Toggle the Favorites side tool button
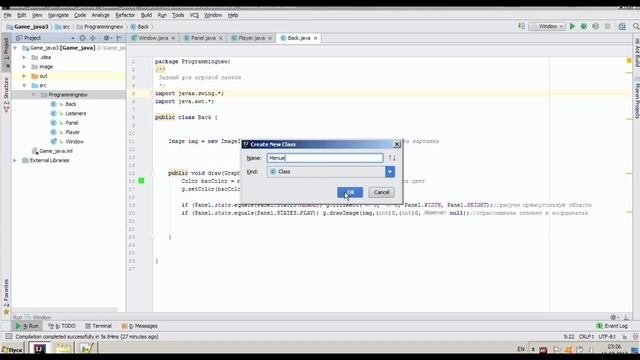Image resolution: width=640 pixels, height=360 pixels. 6,296
